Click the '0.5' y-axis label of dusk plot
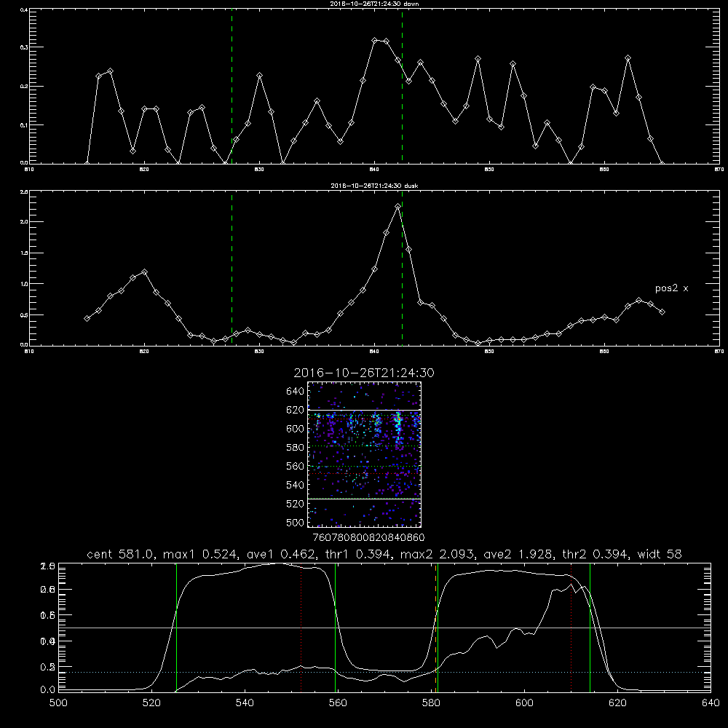The width and height of the screenshot is (728, 728). coord(24,314)
